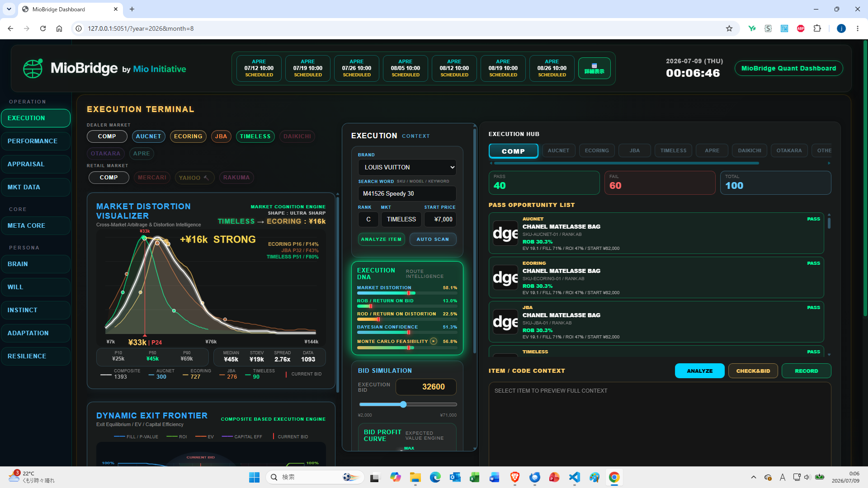This screenshot has height=488, width=868.
Task: Open the 07/12 10:00 APRE schedule card
Action: click(x=259, y=68)
